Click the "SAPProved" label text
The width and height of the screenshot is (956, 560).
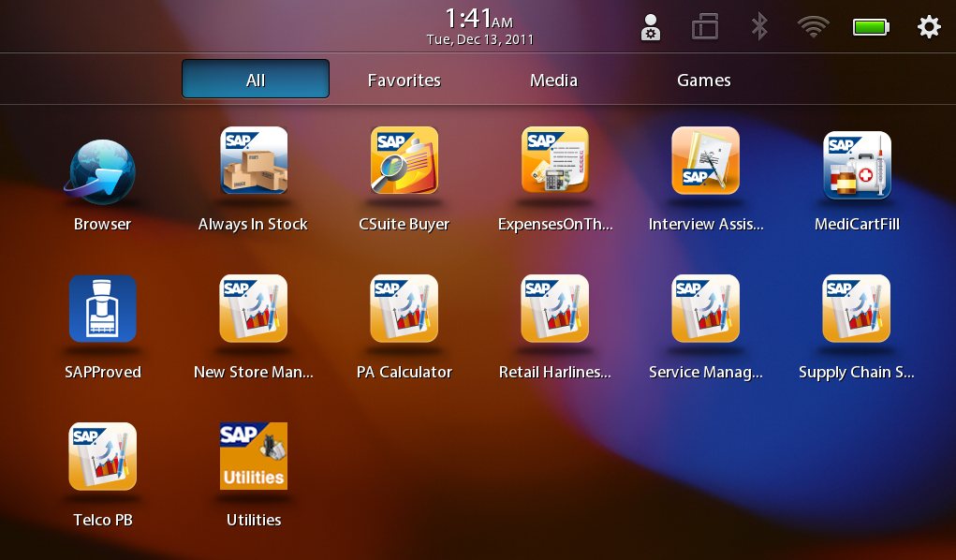pos(103,372)
